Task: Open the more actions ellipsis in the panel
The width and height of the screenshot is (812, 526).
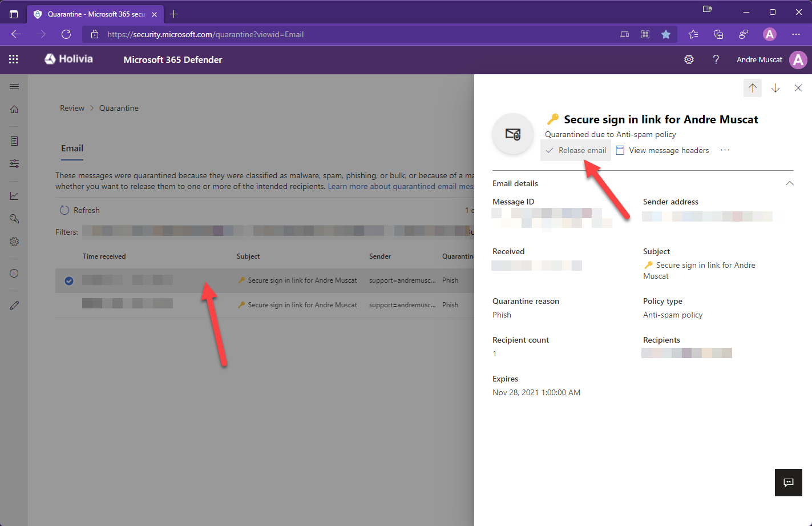Action: coord(725,150)
